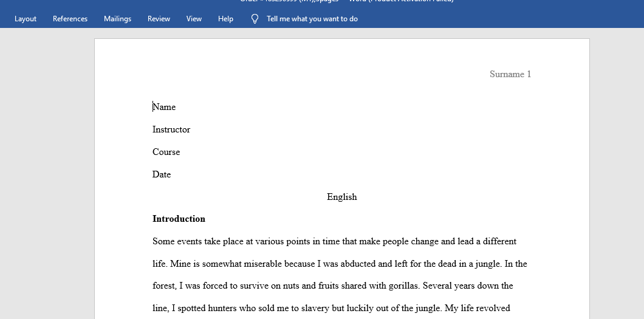
Task: Place cursor in the 'Name' line
Action: point(164,107)
